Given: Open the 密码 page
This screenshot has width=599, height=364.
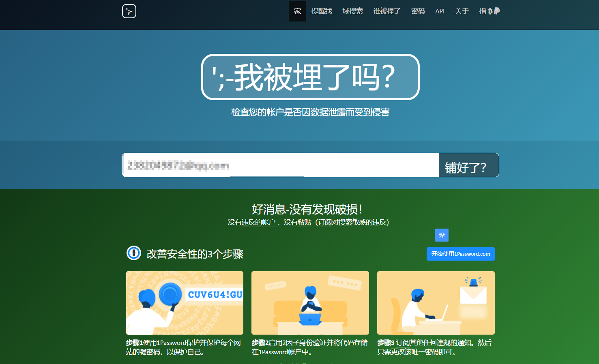Looking at the screenshot, I should pos(418,11).
